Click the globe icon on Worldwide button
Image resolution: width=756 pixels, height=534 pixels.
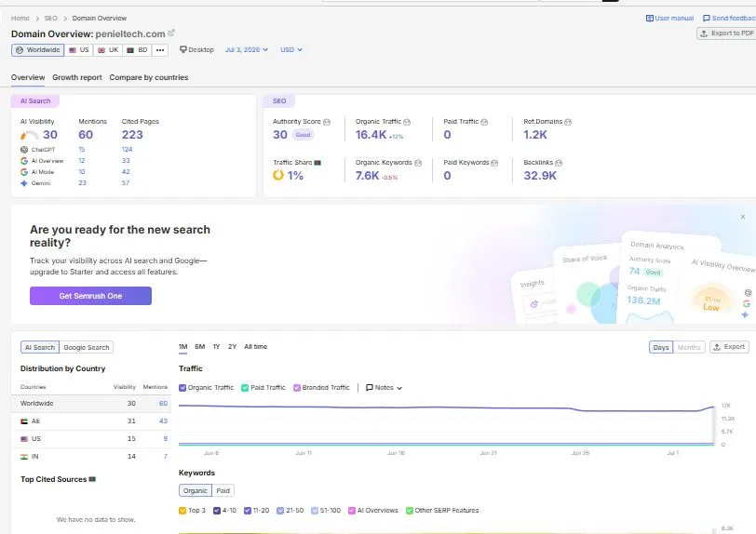(x=20, y=49)
